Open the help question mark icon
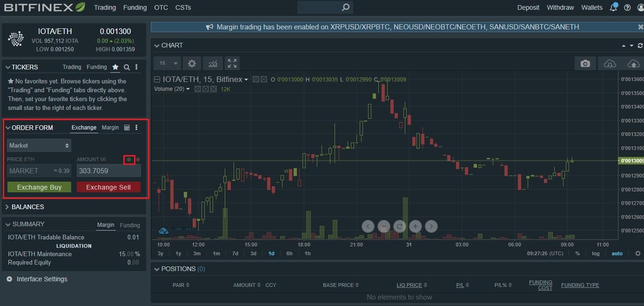 (x=627, y=7)
